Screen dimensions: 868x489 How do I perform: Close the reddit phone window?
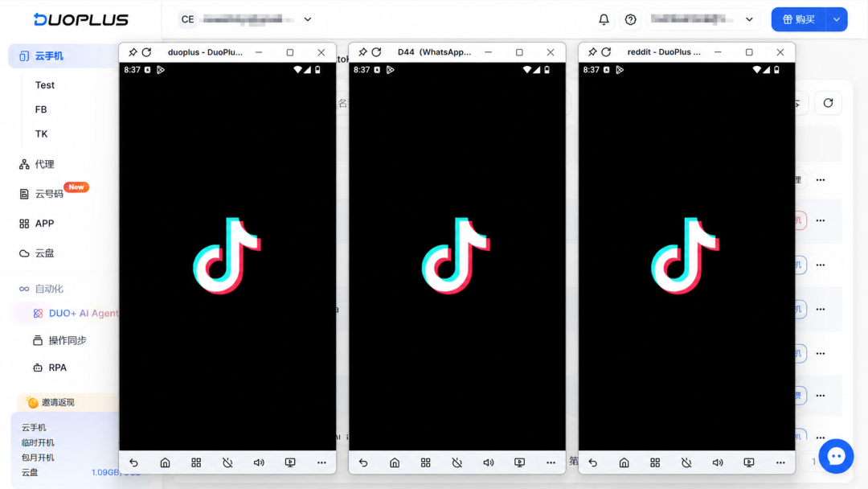[x=780, y=52]
